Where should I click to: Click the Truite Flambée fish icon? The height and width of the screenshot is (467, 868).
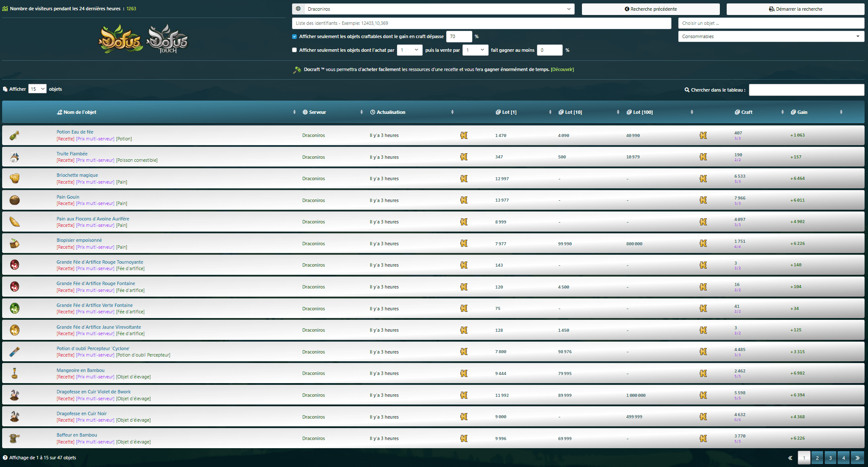point(15,157)
